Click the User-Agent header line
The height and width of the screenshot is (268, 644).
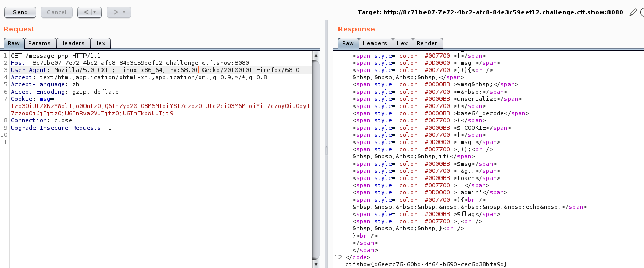coord(155,69)
